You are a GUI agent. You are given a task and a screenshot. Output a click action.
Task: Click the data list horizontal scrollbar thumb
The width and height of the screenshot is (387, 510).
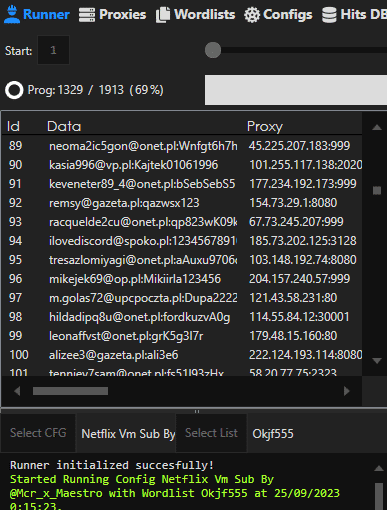click(x=70, y=391)
